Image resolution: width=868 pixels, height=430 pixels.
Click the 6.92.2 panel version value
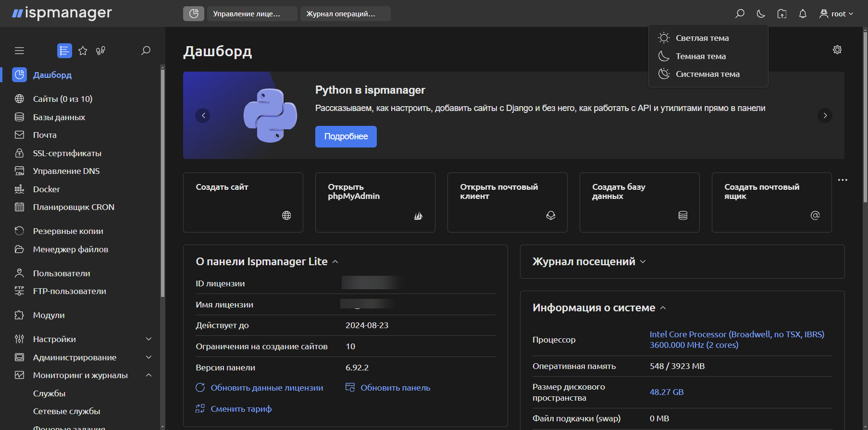click(357, 368)
